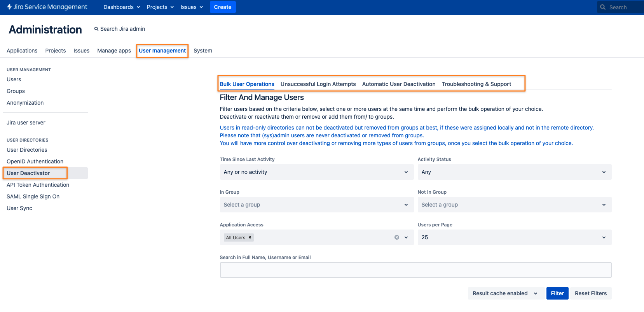Expand the Activity Status dropdown
This screenshot has width=644, height=312.
point(514,172)
